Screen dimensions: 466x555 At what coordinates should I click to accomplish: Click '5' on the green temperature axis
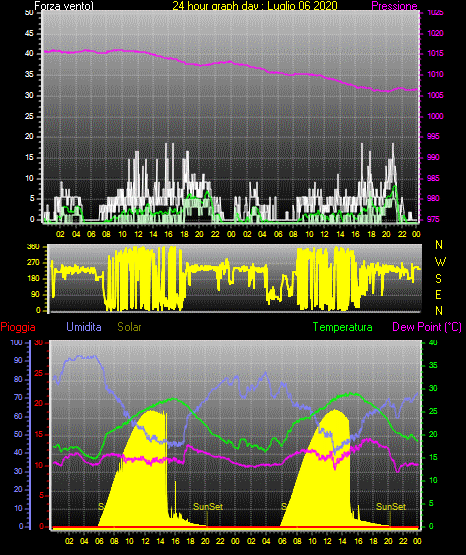point(431,503)
